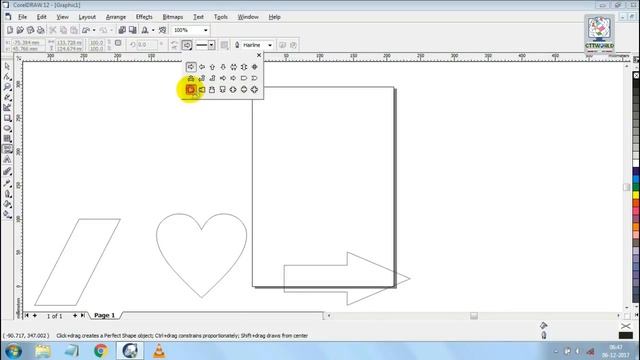Open the View menu
This screenshot has height=360, width=640.
62,17
